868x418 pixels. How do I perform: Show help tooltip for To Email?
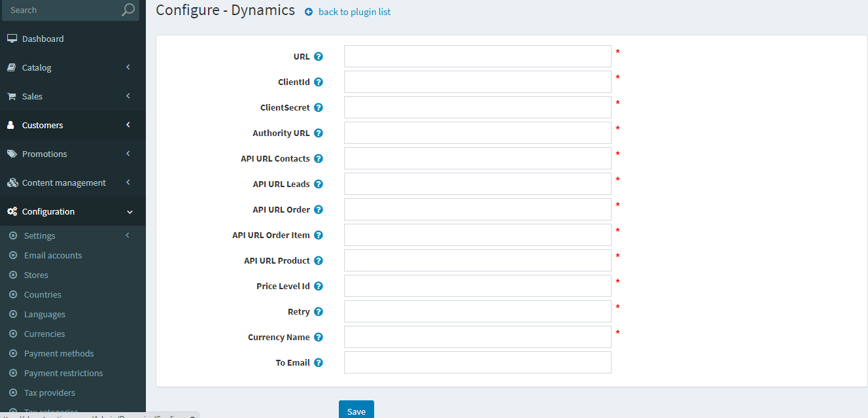(319, 362)
